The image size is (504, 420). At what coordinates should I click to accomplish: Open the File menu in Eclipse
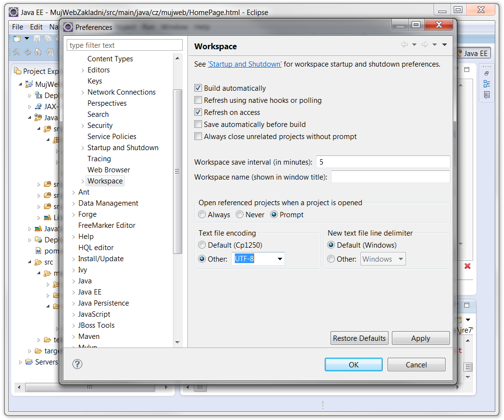click(x=18, y=27)
